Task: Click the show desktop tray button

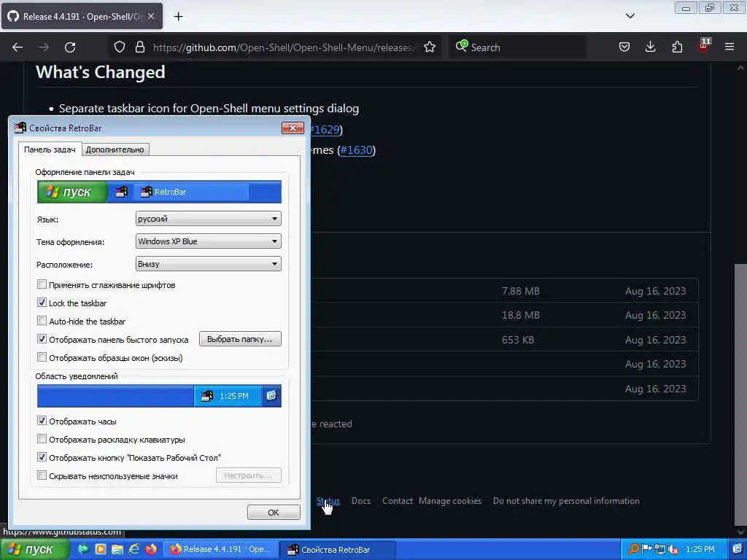Action: tap(738, 549)
